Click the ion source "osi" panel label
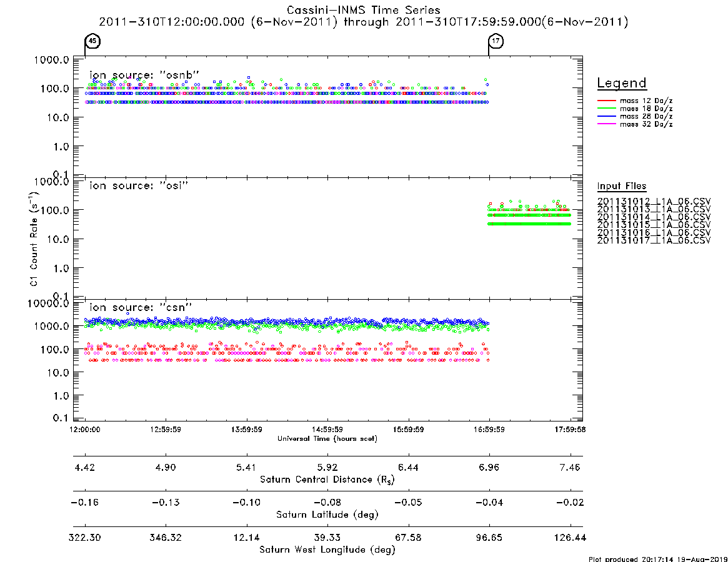 point(139,185)
